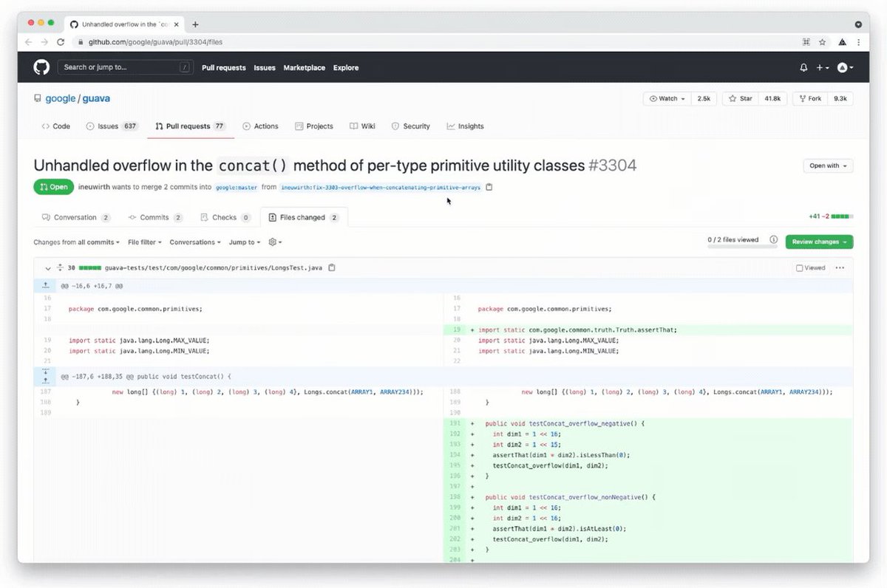Open the Open with dropdown
887x588 pixels.
click(x=828, y=165)
